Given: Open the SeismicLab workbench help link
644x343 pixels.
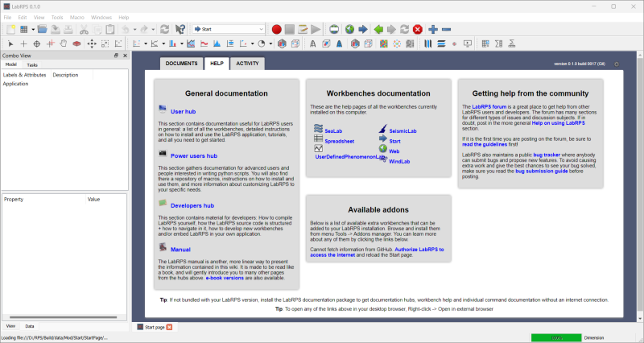Looking at the screenshot, I should [402, 131].
